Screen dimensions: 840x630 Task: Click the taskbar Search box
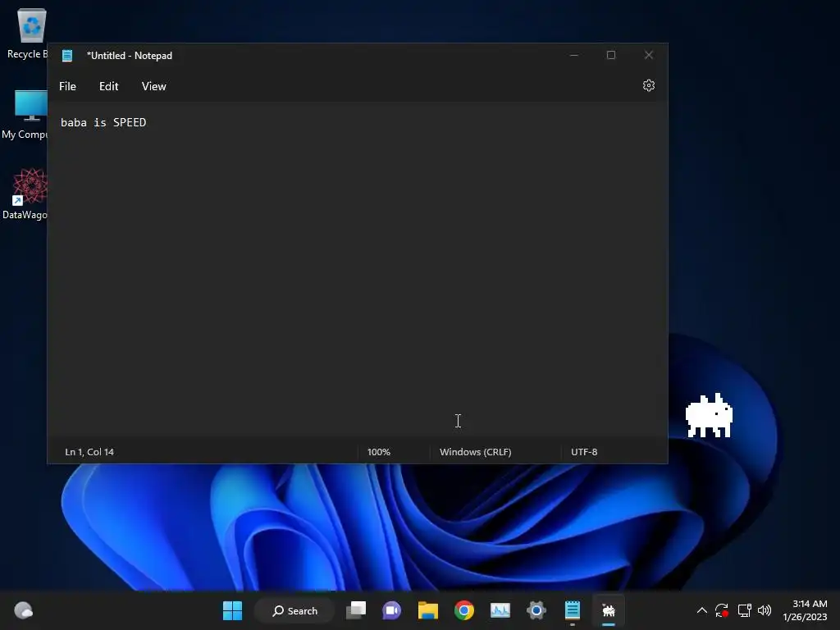tap(294, 610)
